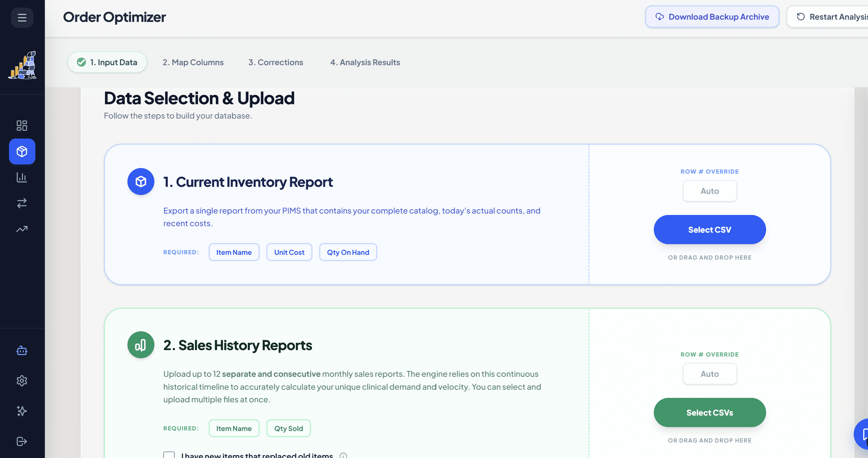The image size is (868, 458).
Task: Click the '2. Sales History Reports' heading
Action: pos(237,345)
